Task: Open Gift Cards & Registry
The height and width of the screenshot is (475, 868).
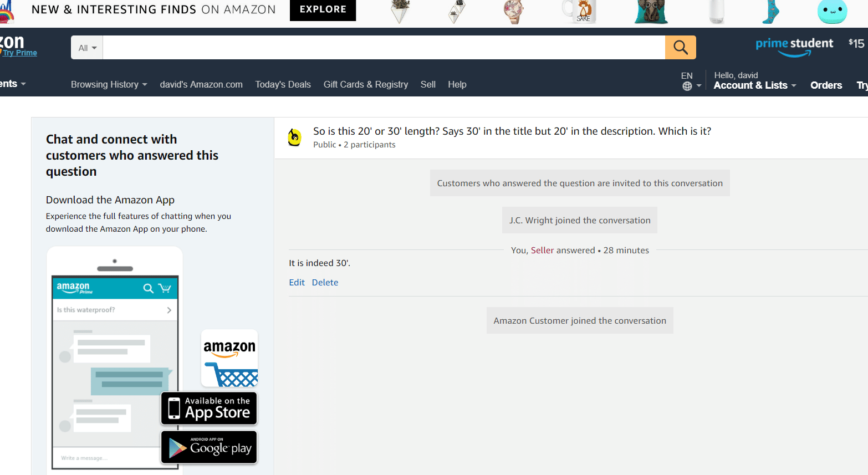Action: coord(366,84)
